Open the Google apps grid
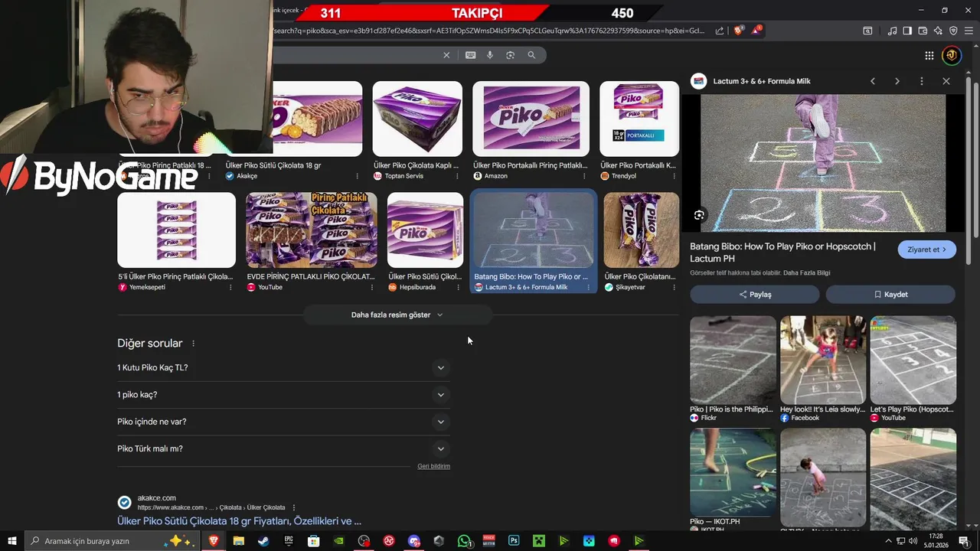Screen dimensions: 980x551 929,55
